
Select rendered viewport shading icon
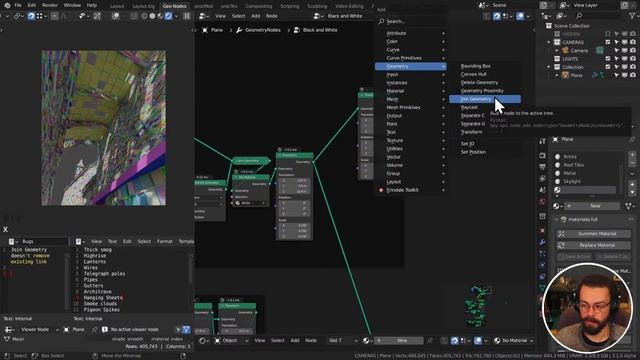[x=168, y=16]
